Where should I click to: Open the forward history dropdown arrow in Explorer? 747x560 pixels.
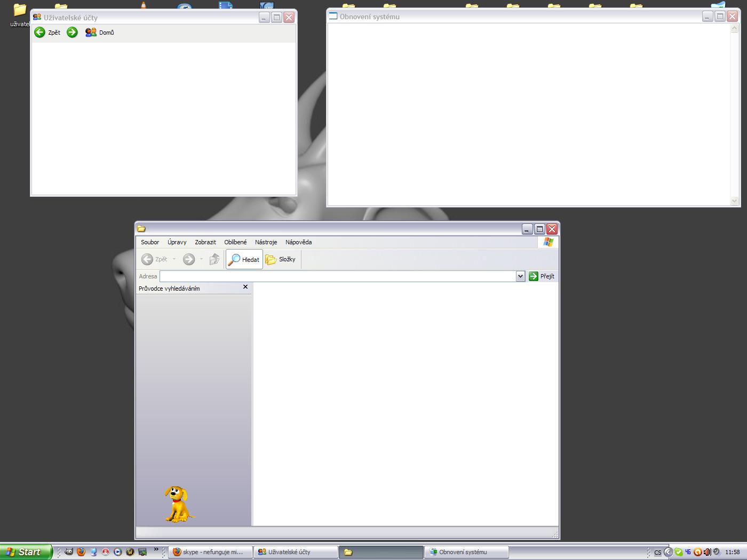coord(201,259)
